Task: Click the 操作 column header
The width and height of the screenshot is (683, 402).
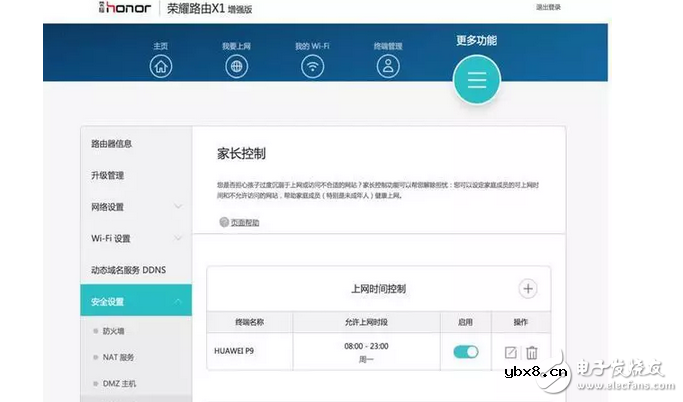Action: pyautogui.click(x=521, y=322)
